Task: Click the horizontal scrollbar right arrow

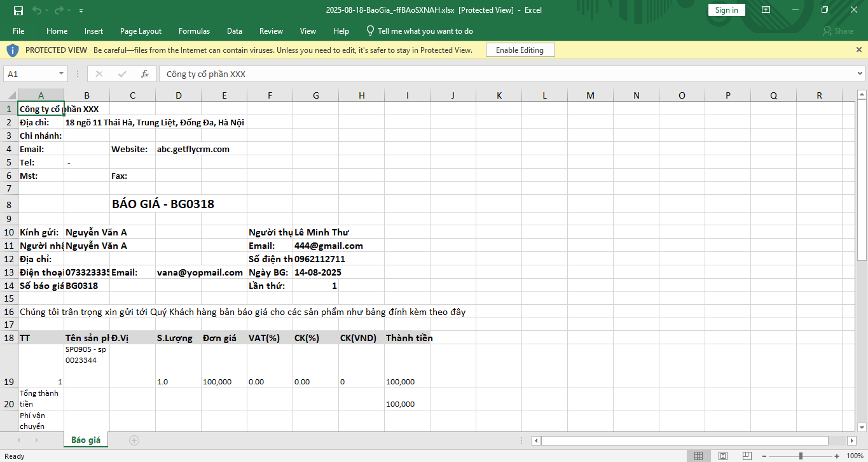Action: tap(852, 440)
